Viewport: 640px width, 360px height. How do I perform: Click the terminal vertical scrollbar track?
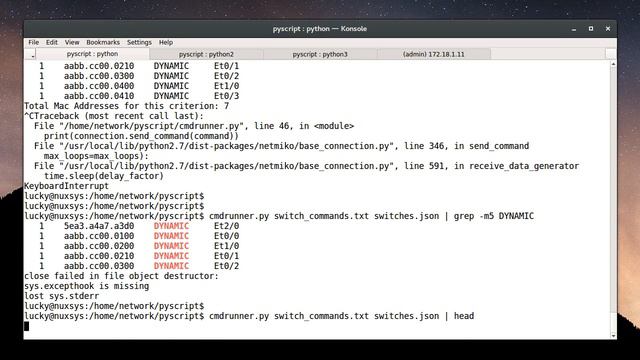tap(613, 200)
